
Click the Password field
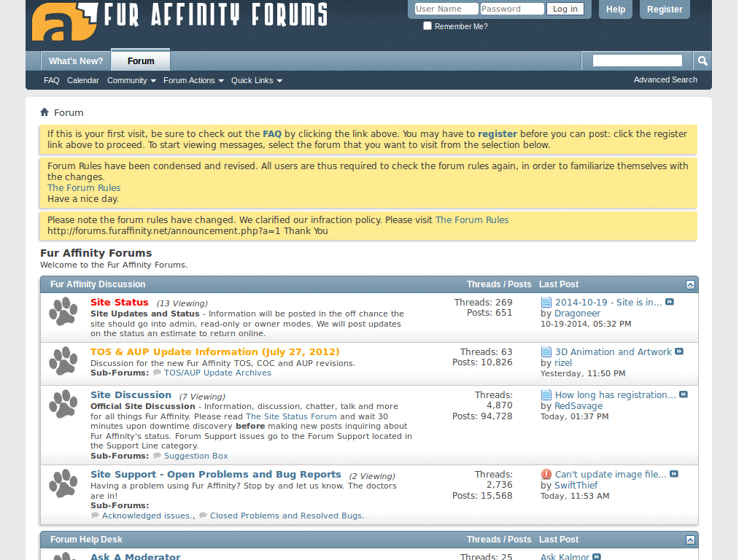click(512, 9)
